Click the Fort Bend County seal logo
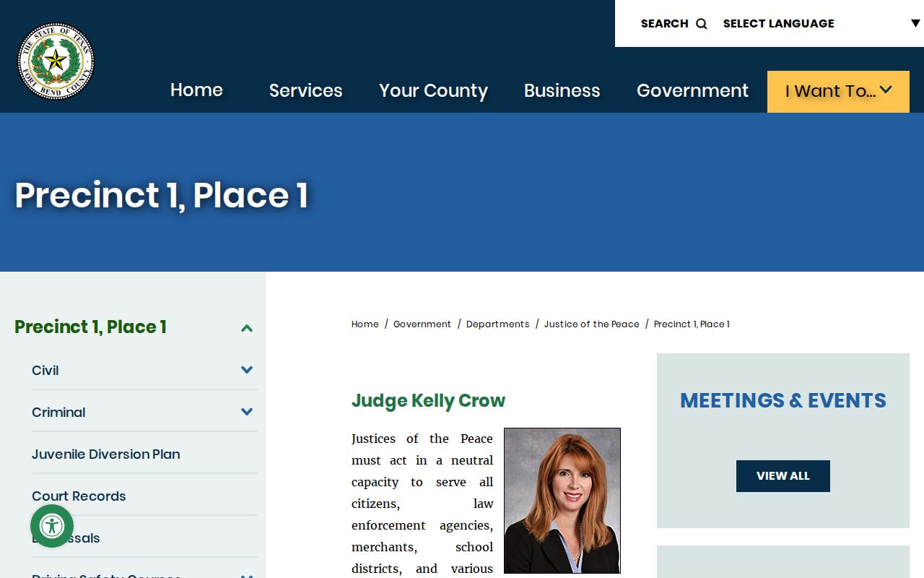Screen dimensions: 924x578 pos(56,61)
